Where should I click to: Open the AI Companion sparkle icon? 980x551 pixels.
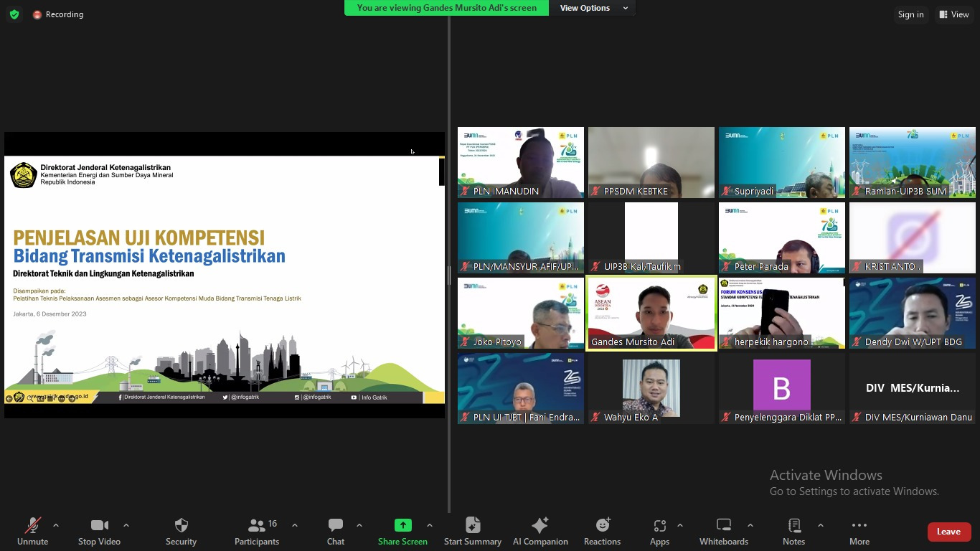[540, 525]
